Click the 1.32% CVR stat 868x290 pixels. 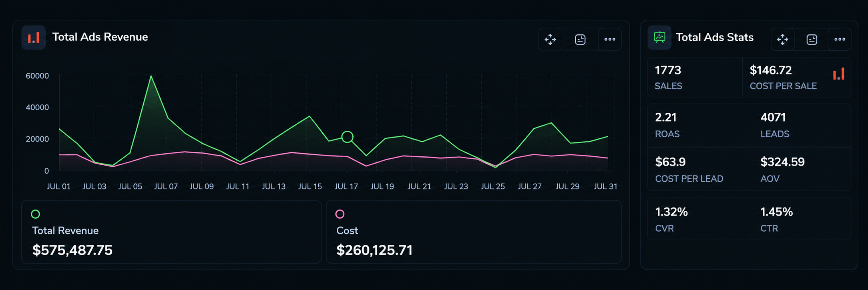699,219
